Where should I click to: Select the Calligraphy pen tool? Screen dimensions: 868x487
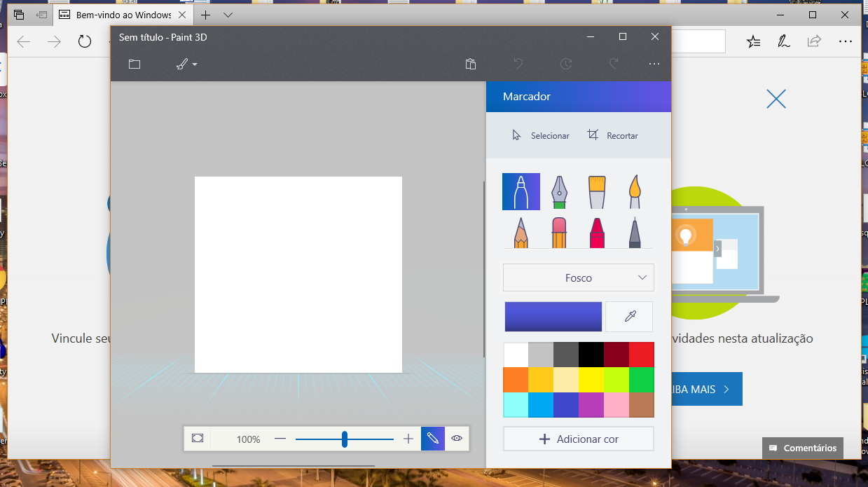[558, 192]
